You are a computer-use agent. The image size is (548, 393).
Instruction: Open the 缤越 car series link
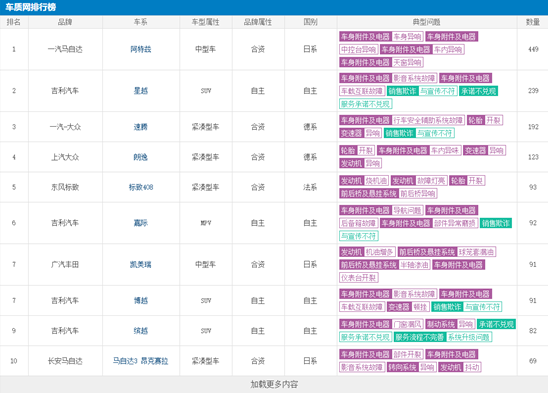pyautogui.click(x=141, y=330)
